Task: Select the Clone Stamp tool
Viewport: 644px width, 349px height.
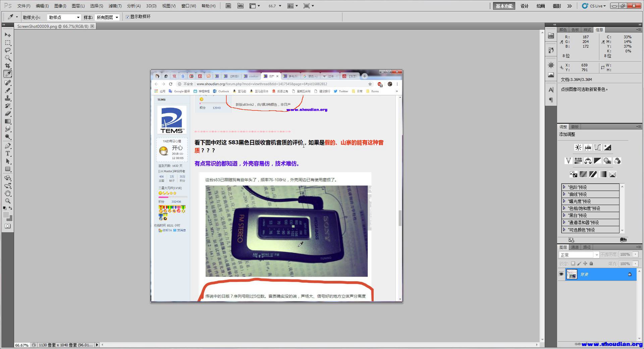Action: 8,98
